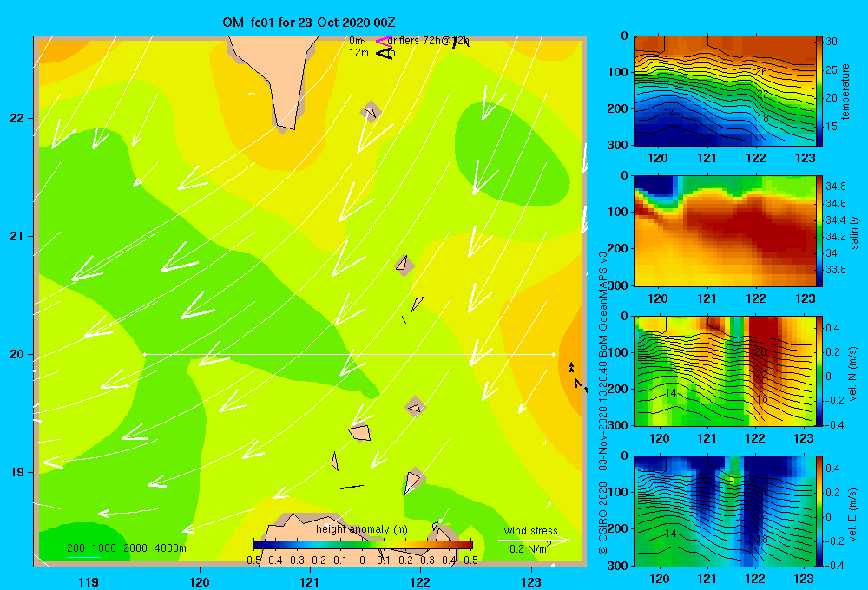Click the '0.2 N/m2' wind stress value

point(530,548)
